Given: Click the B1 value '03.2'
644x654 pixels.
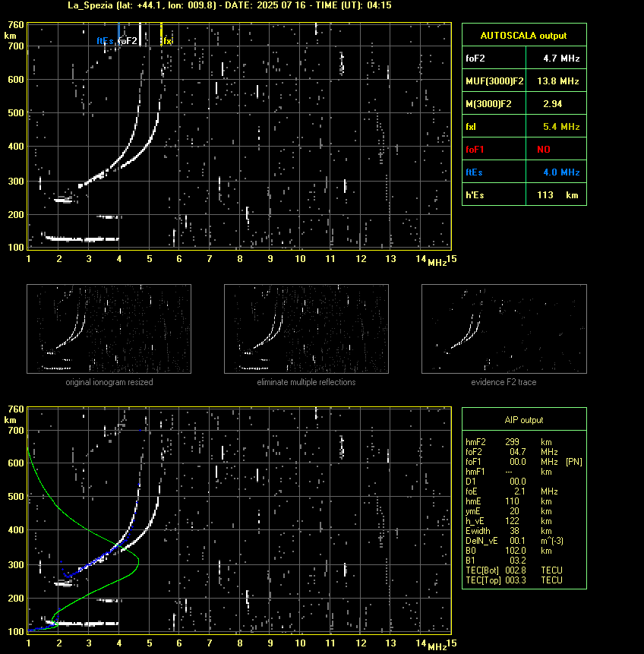Looking at the screenshot, I should [518, 561].
